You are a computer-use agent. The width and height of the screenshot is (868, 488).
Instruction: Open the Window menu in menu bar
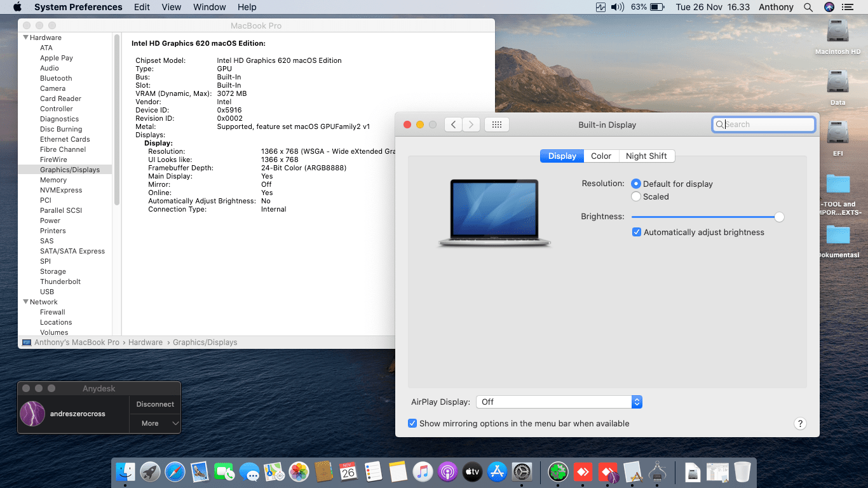[209, 7]
